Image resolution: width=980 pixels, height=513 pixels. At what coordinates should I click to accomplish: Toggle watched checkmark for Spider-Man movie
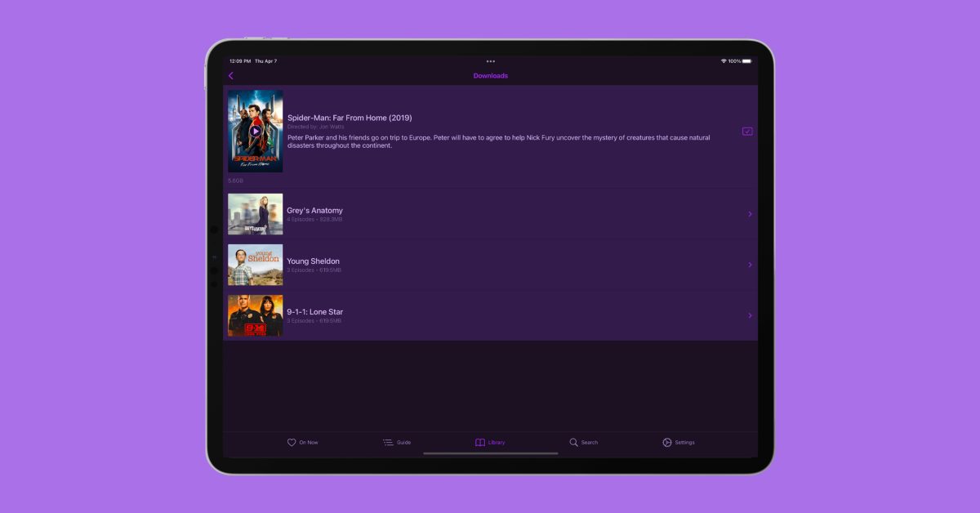pos(747,131)
